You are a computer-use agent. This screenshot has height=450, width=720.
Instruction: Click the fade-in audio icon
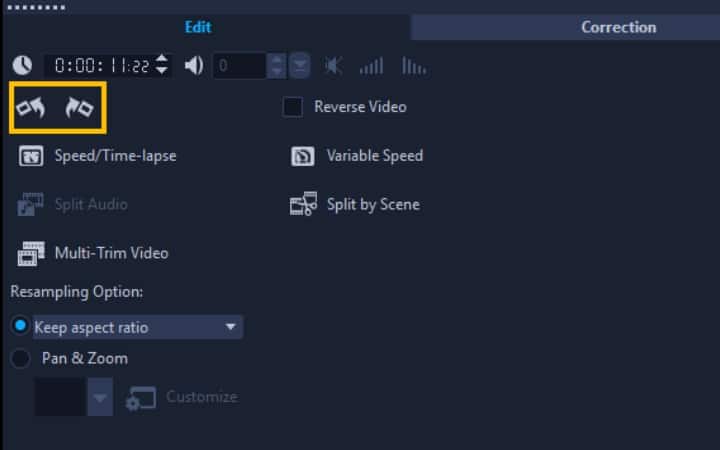(371, 67)
